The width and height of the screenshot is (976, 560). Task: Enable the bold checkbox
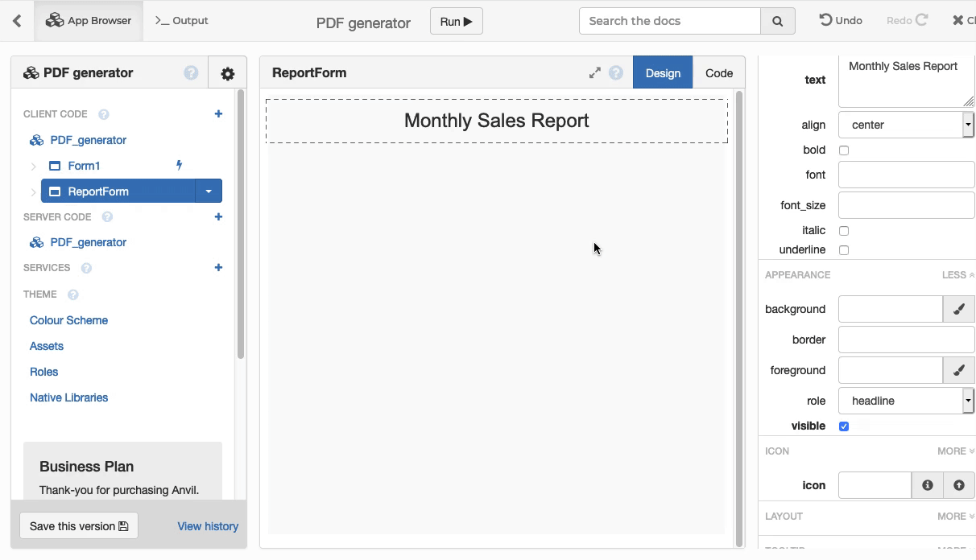[844, 150]
